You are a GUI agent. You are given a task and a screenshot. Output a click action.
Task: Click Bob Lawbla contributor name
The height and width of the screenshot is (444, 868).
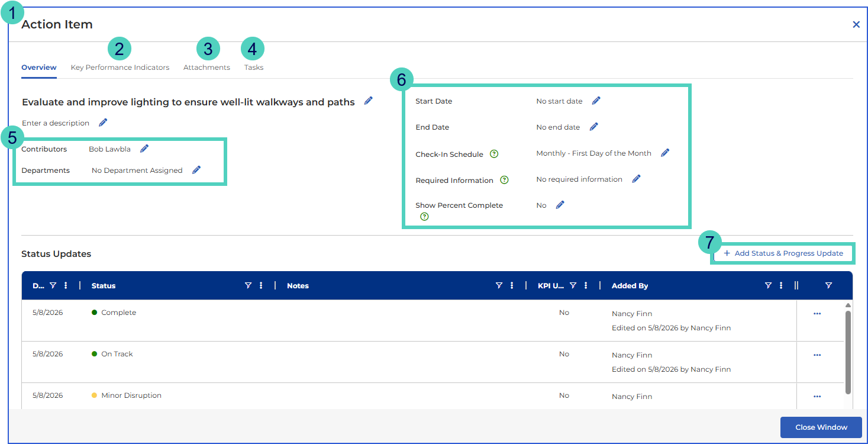(x=109, y=149)
